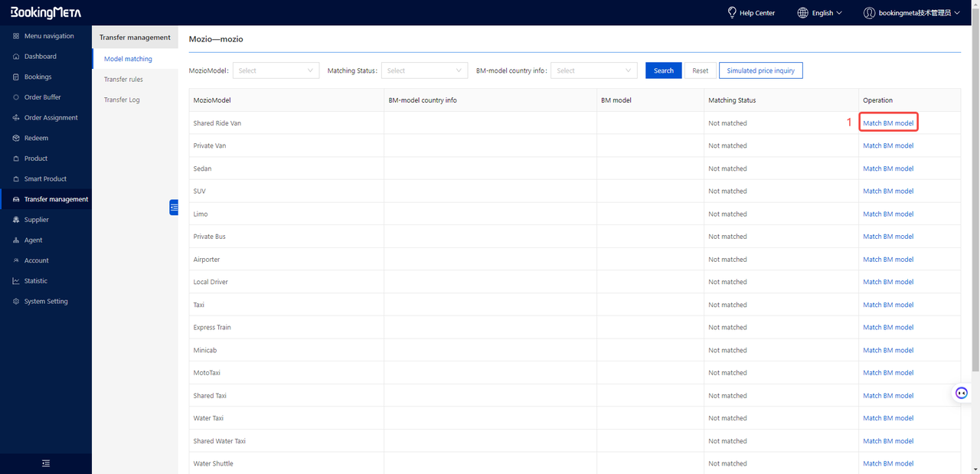Open the MozioModel select dropdown
This screenshot has height=474, width=980.
[276, 70]
